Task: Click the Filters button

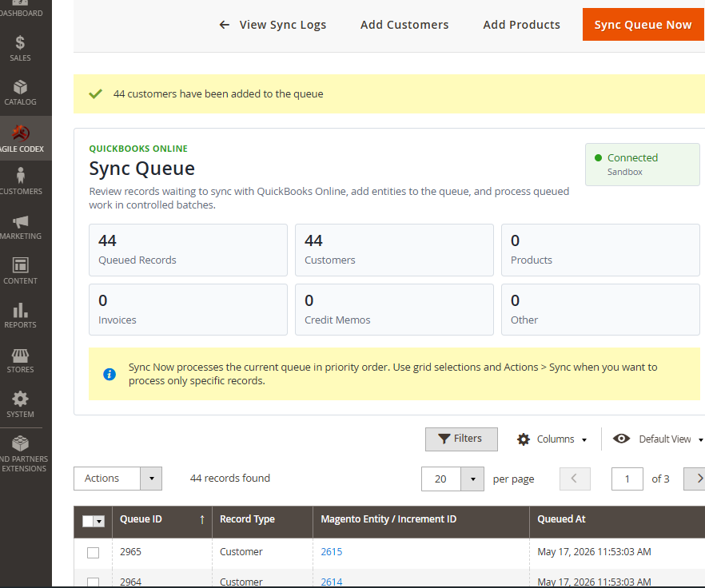Action: [461, 439]
